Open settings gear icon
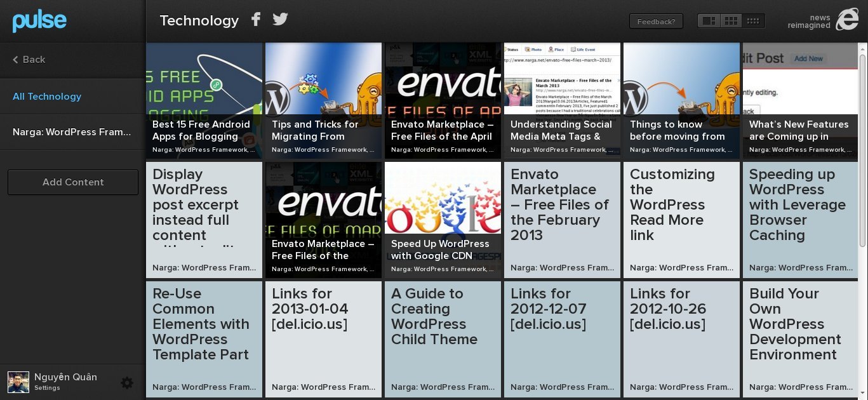This screenshot has height=400, width=868. coord(127,383)
